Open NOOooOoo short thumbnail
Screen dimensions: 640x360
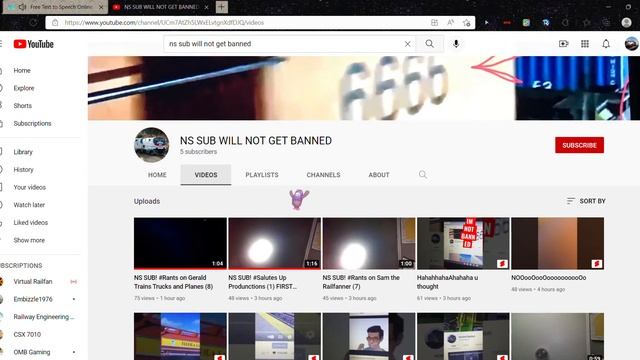[558, 243]
